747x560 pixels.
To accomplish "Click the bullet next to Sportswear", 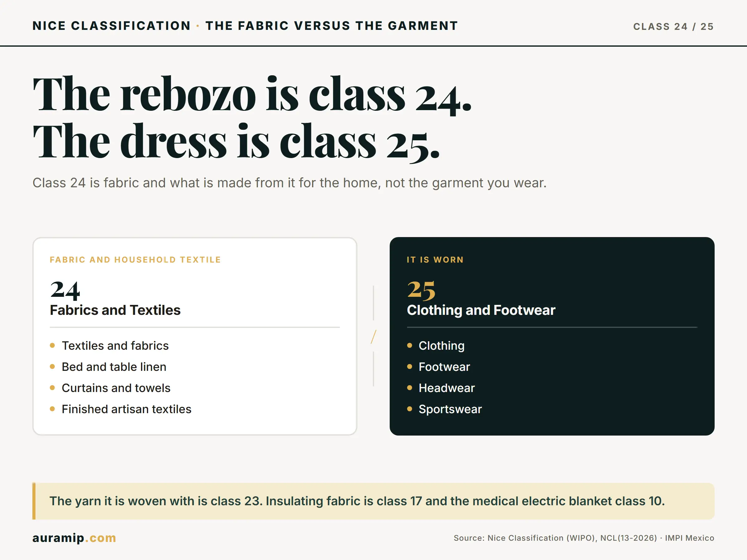I will coord(410,409).
